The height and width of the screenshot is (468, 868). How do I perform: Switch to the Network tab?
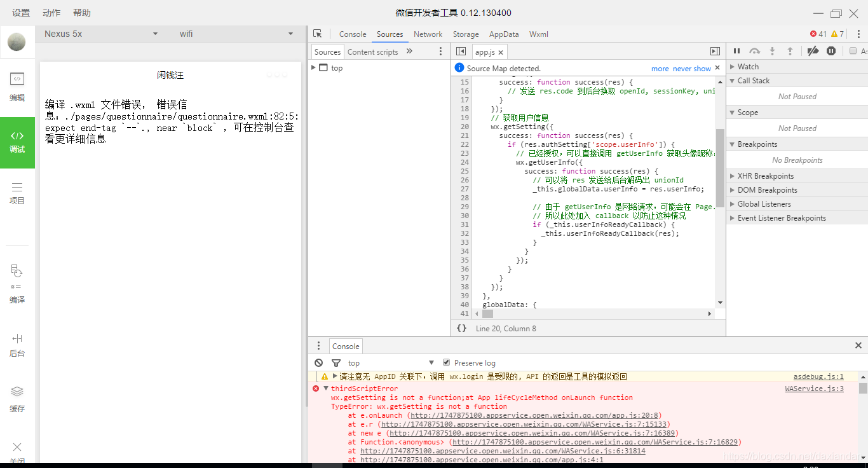coord(428,34)
